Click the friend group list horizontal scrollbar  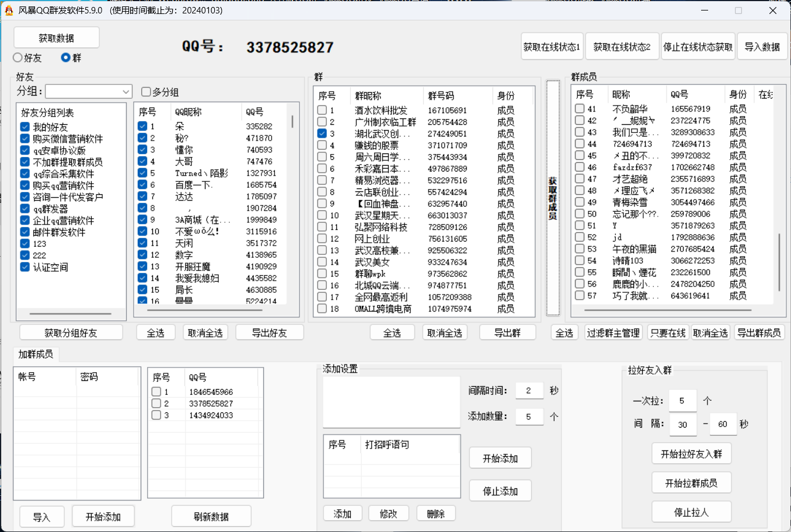click(x=71, y=314)
